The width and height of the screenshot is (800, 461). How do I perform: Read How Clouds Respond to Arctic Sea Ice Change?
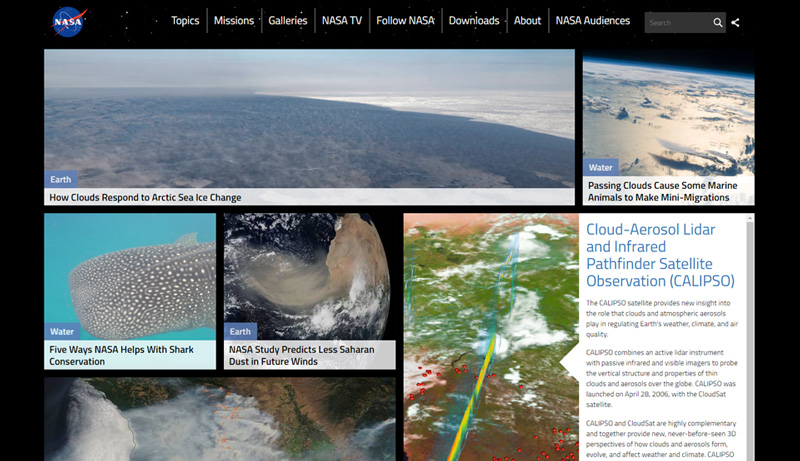[145, 197]
